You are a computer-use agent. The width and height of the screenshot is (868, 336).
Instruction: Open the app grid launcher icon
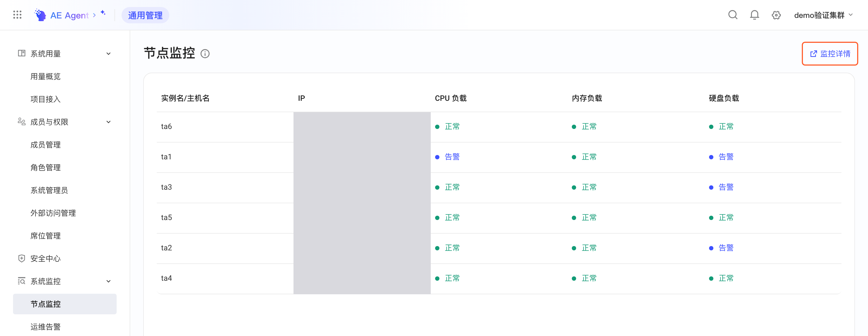[17, 15]
